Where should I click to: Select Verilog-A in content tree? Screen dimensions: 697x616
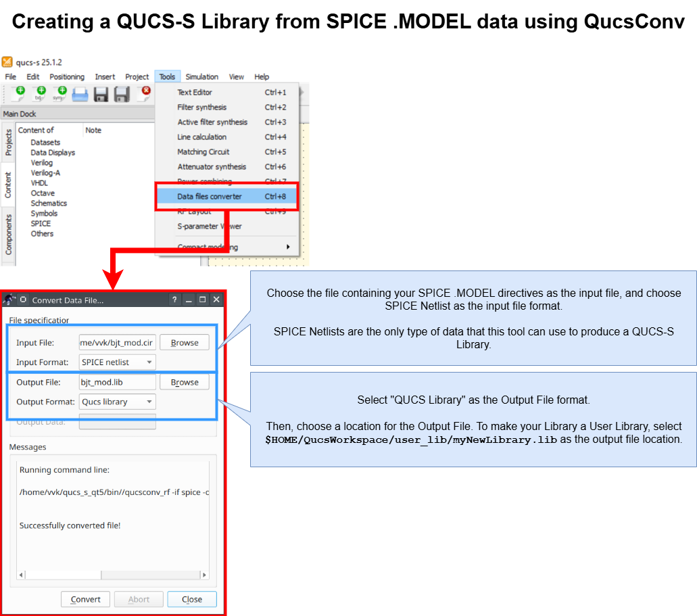pos(45,173)
